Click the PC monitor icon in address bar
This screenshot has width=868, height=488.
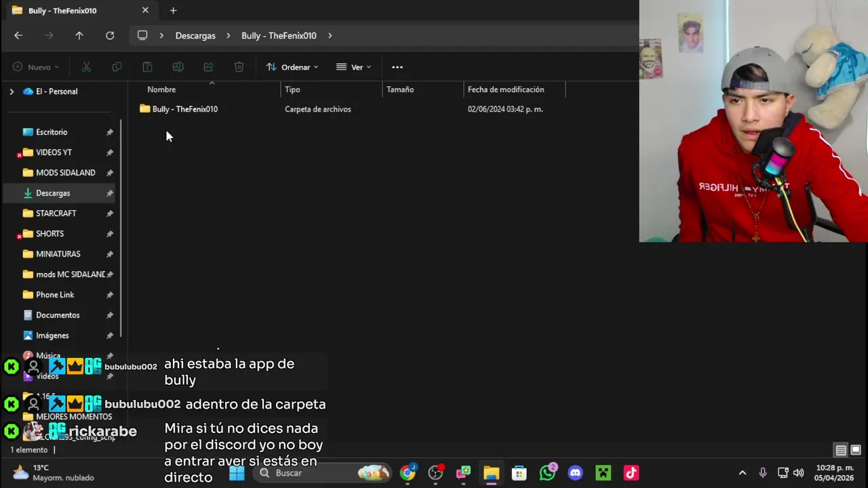[142, 35]
